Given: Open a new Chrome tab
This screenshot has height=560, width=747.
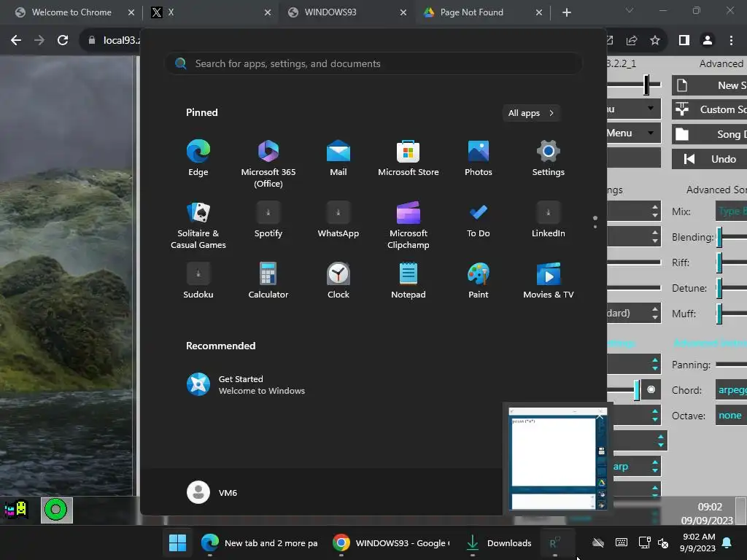Looking at the screenshot, I should coord(566,12).
